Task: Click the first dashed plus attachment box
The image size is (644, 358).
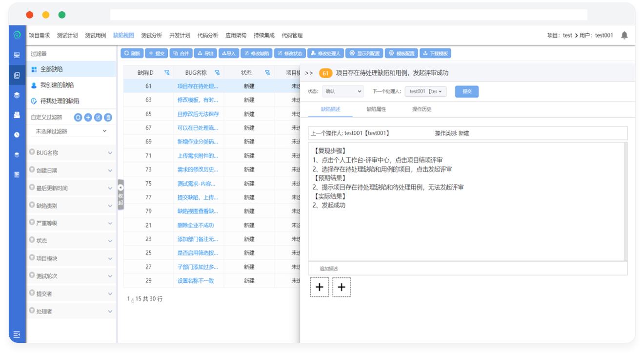Action: [320, 287]
